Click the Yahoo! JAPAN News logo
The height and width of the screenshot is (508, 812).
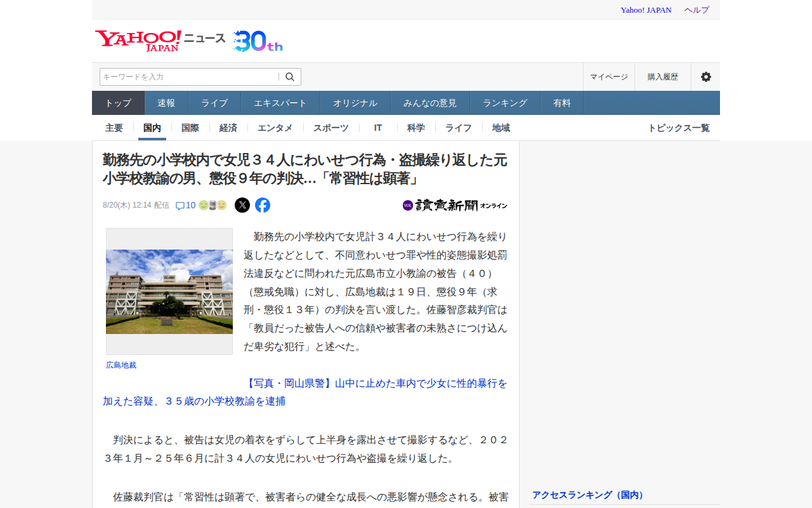160,40
